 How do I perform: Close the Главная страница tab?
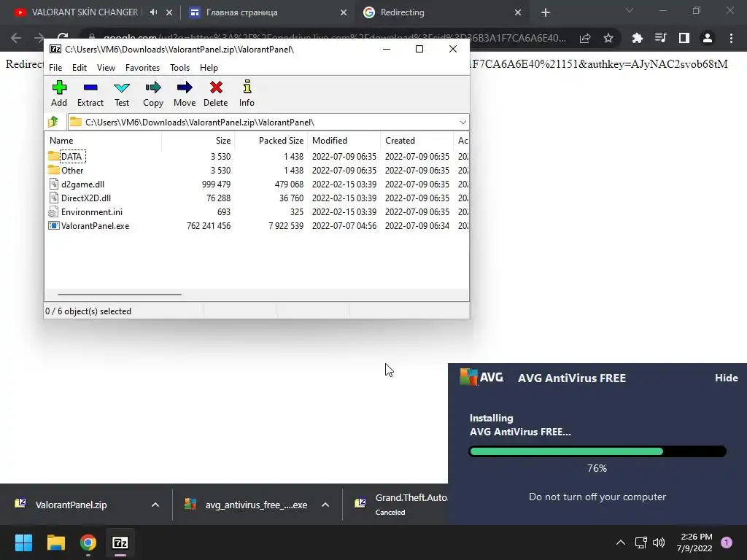pos(344,12)
